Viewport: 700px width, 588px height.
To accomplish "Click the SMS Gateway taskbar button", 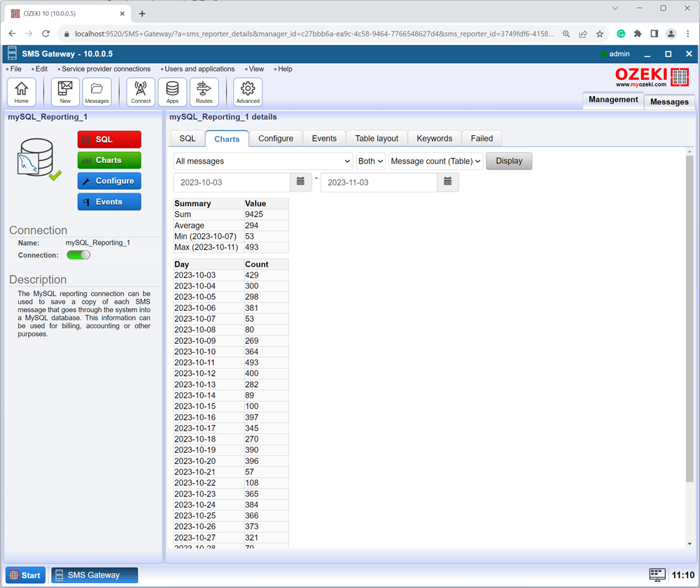I will click(94, 575).
